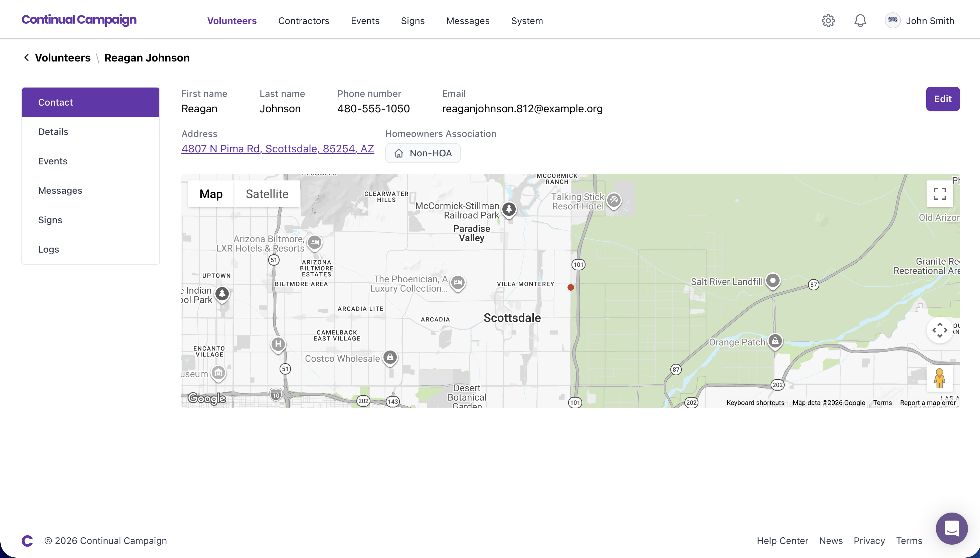Click the notifications bell icon
Image resolution: width=980 pixels, height=558 pixels.
click(860, 21)
